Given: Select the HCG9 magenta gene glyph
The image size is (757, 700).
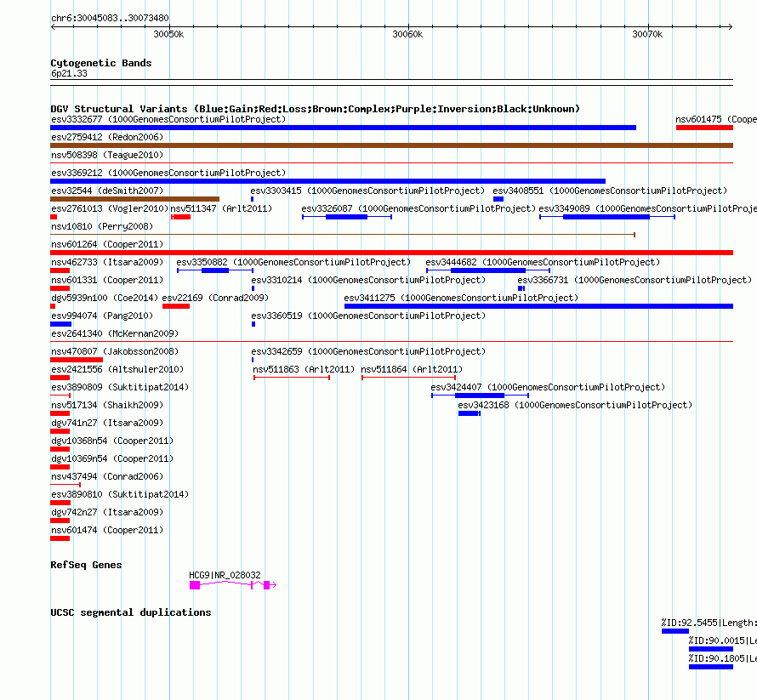Looking at the screenshot, I should pos(233,585).
